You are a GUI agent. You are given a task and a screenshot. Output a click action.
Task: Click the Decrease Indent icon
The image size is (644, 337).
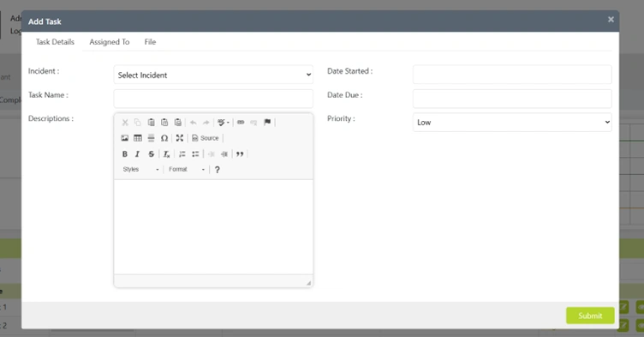coord(212,153)
